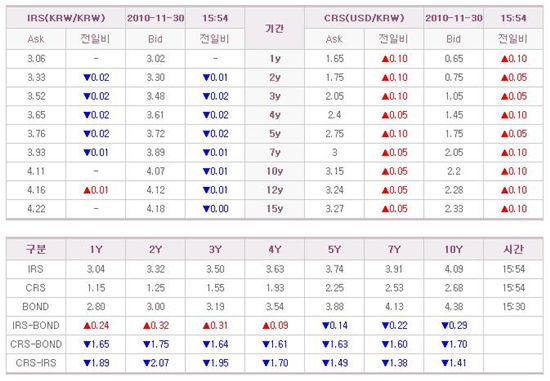This screenshot has height=381, width=550.
Task: Select the 기간 column header
Action: coord(275,28)
